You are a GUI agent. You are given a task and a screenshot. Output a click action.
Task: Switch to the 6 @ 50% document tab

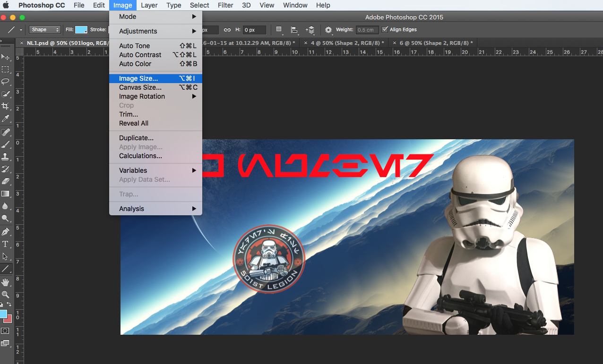[x=433, y=42]
